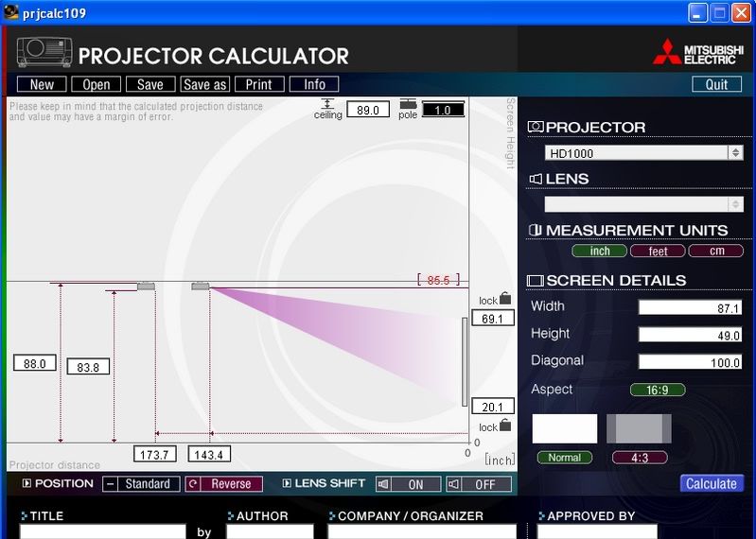Click the red 85.5 bracketed value

[438, 280]
